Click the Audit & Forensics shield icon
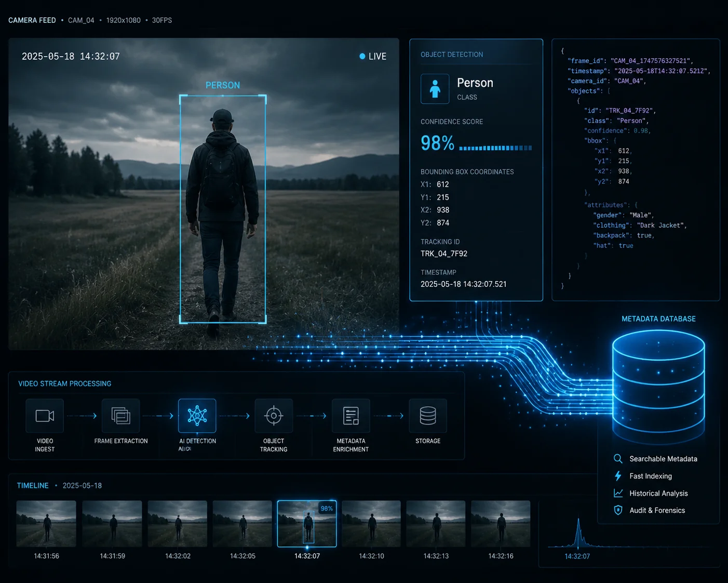 (618, 510)
